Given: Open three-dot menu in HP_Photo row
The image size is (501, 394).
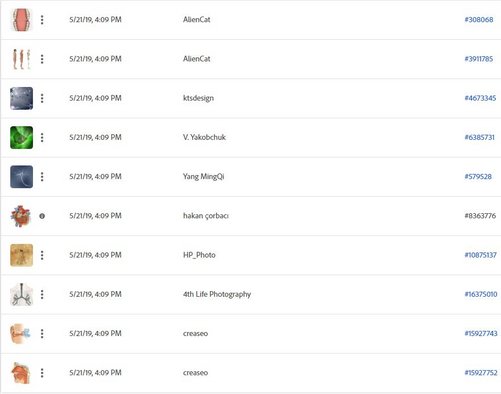Looking at the screenshot, I should click(42, 255).
